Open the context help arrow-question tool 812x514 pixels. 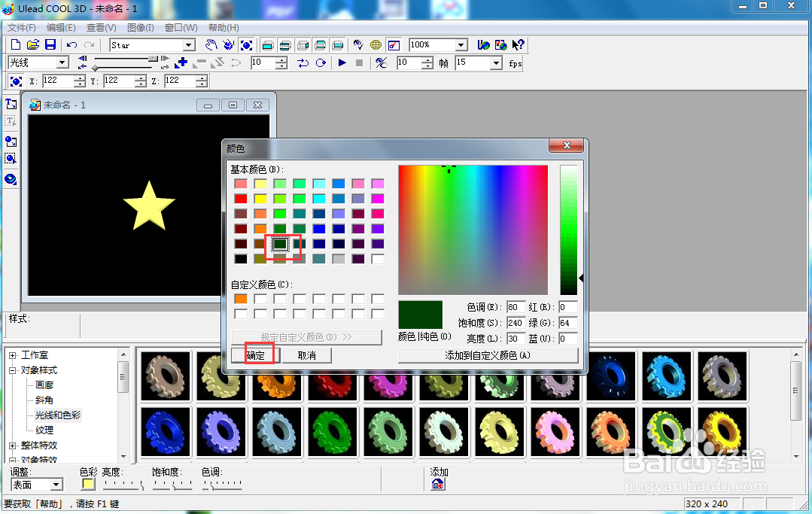[x=518, y=45]
